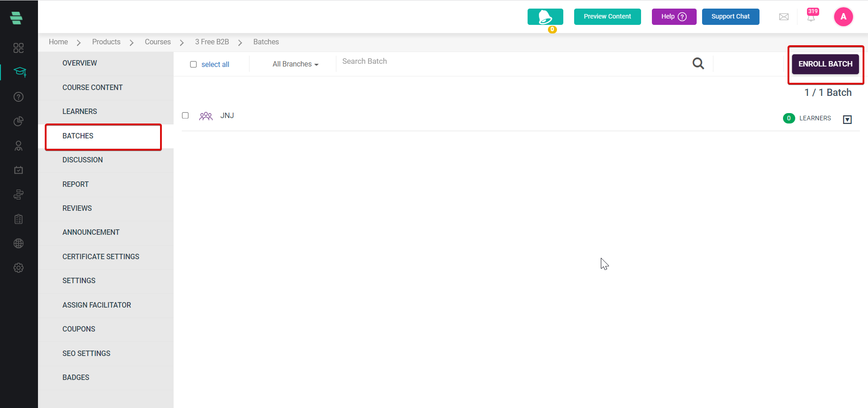Open COURSE CONTENT section
The image size is (868, 408).
pyautogui.click(x=106, y=87)
